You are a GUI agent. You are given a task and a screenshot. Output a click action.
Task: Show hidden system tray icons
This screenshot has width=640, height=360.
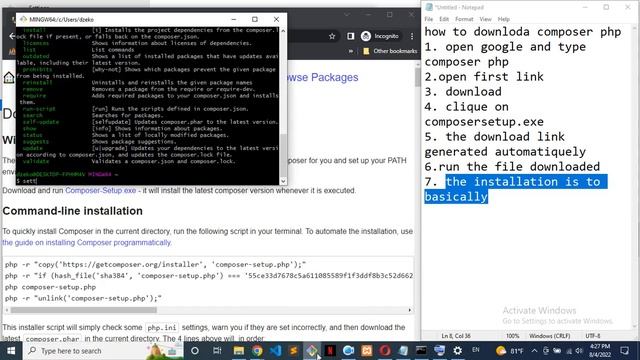click(x=534, y=351)
